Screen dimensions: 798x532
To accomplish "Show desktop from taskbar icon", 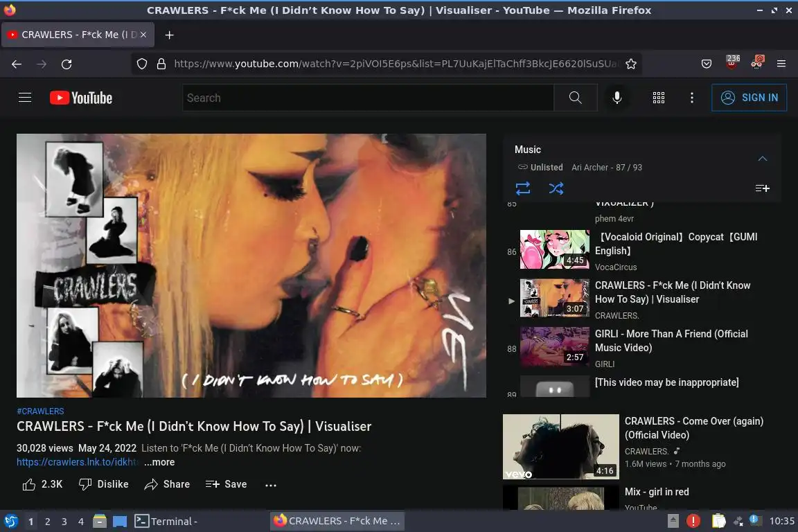I will pyautogui.click(x=120, y=522).
